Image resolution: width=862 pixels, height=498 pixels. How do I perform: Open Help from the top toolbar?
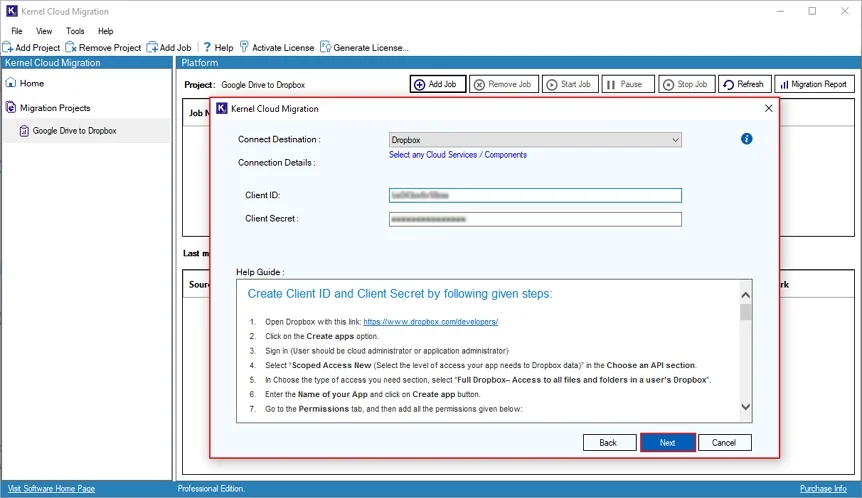click(x=218, y=48)
